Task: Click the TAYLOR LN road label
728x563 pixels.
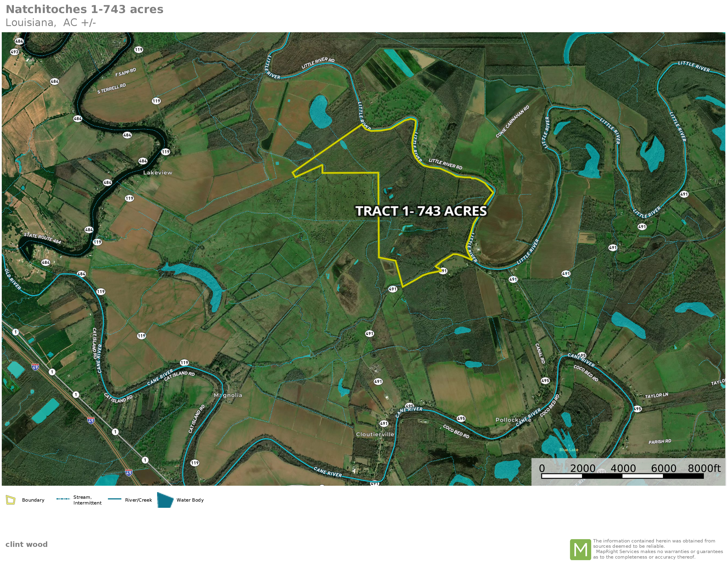Action: [x=656, y=396]
